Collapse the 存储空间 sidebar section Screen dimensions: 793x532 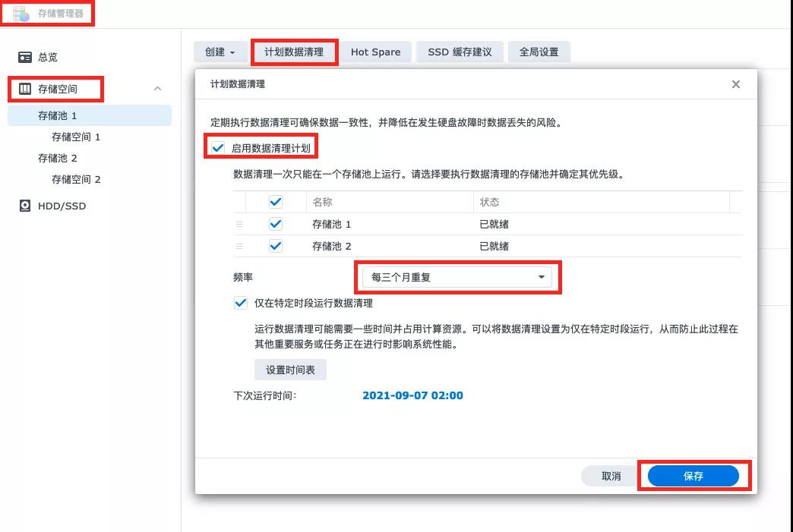point(157,88)
